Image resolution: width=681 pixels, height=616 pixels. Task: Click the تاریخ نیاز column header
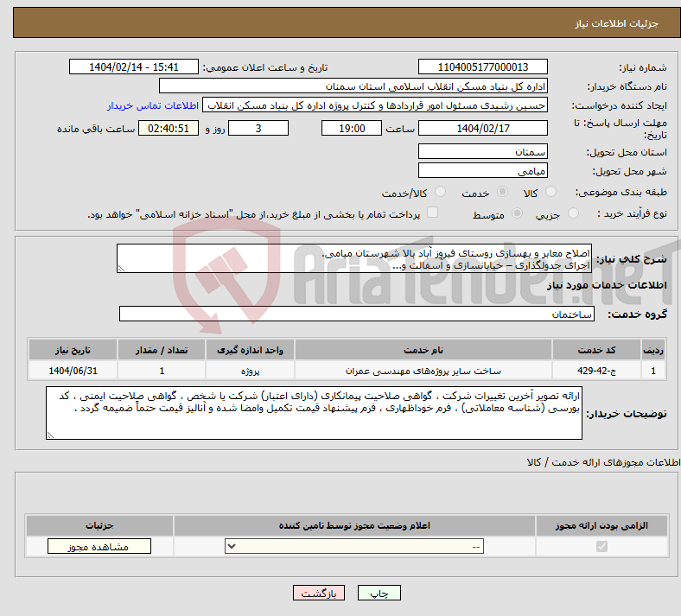coord(73,350)
